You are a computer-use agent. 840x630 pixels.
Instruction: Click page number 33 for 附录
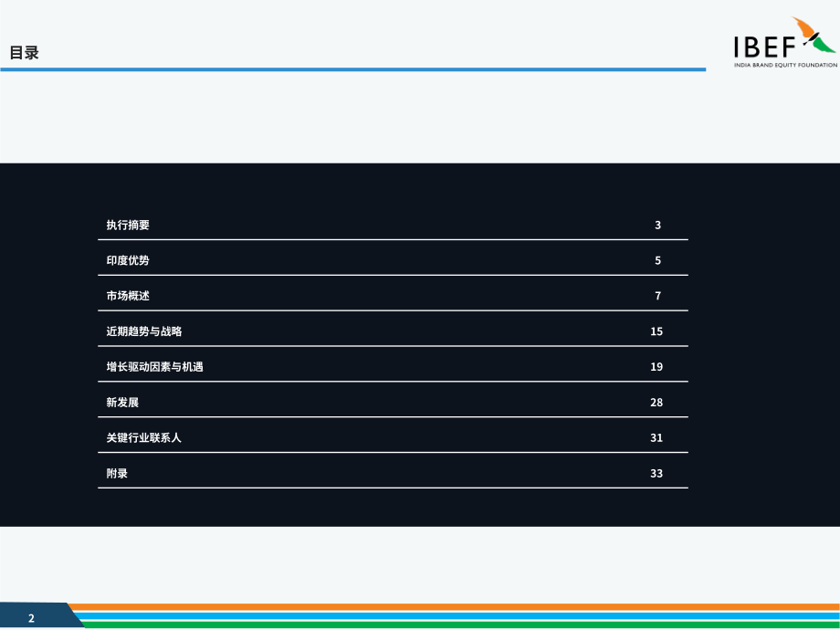pyautogui.click(x=656, y=474)
